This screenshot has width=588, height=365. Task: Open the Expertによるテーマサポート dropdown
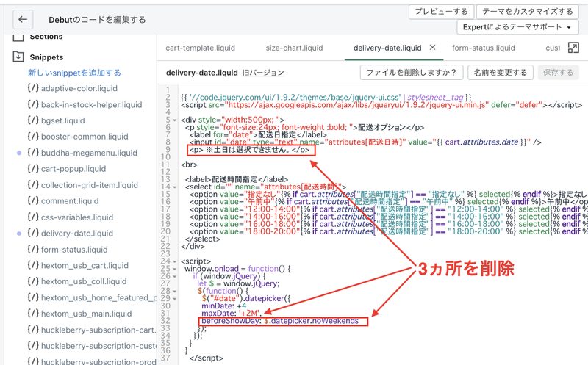[517, 27]
